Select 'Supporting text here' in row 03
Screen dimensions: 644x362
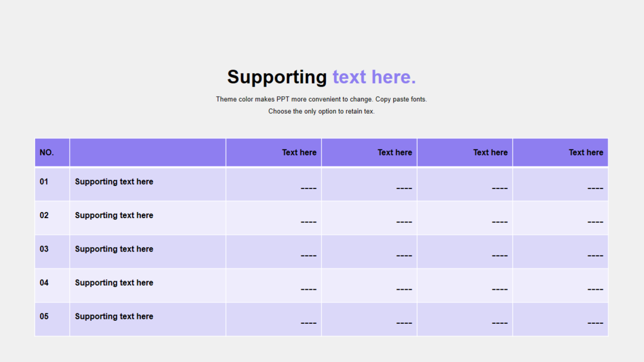tap(114, 249)
